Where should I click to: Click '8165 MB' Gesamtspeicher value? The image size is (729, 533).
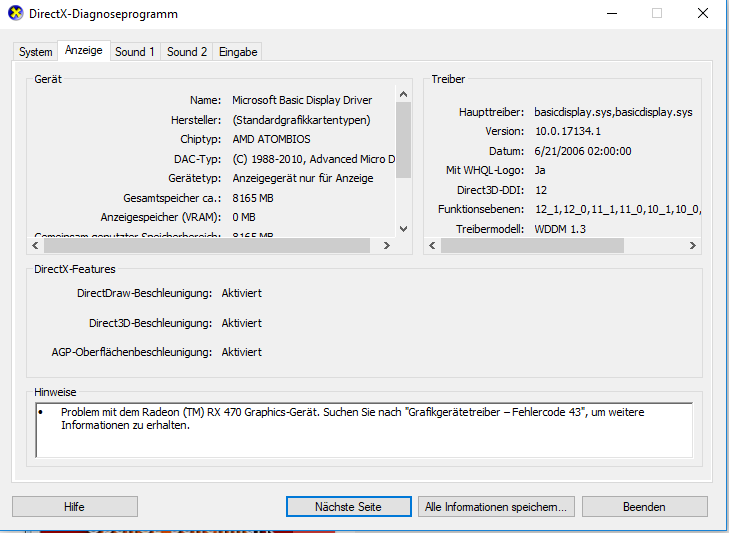click(253, 198)
